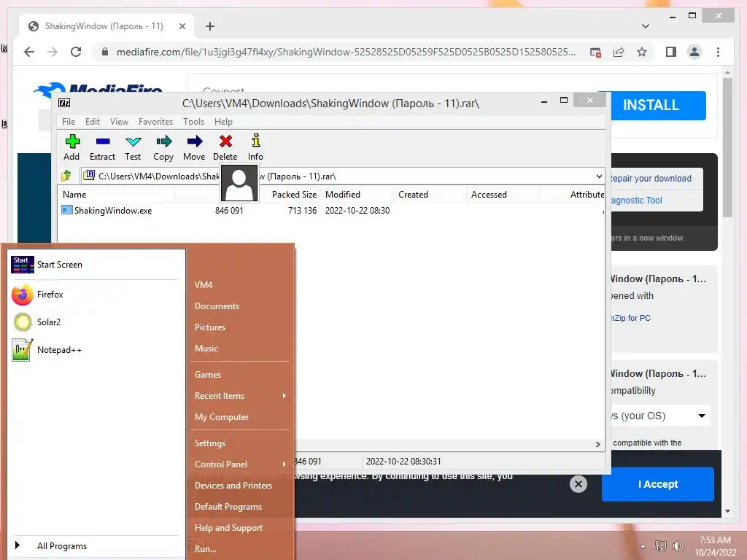Open the Edit menu in 7-Zip
747x560 pixels.
tap(93, 122)
